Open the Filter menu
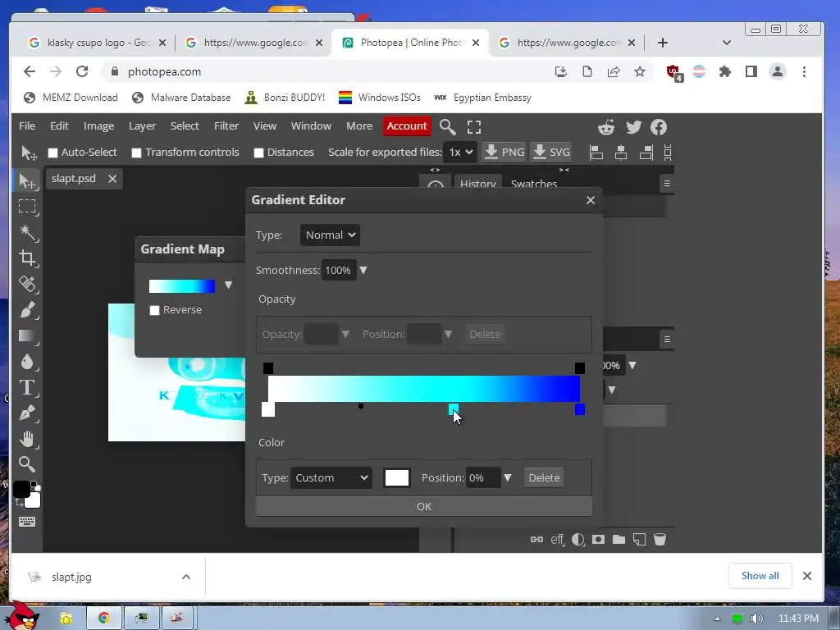The width and height of the screenshot is (840, 630). pos(226,126)
